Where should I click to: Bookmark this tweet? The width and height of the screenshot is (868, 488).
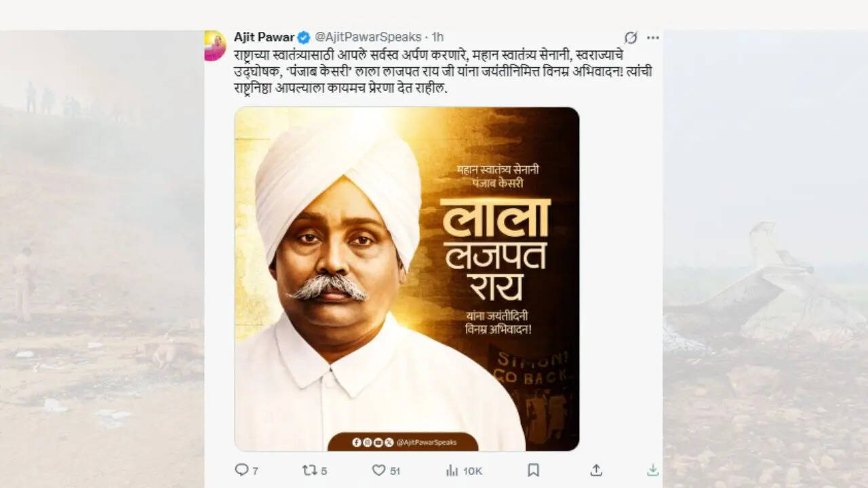click(x=533, y=470)
